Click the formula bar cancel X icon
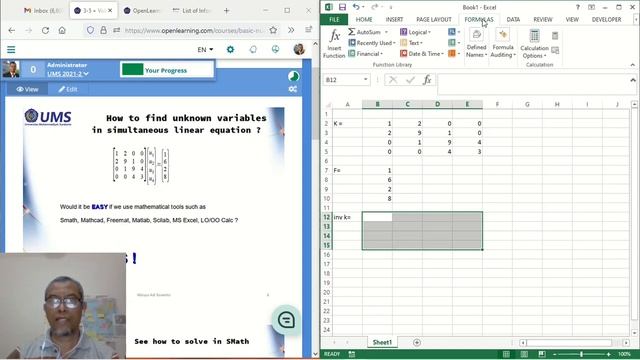 click(393, 80)
